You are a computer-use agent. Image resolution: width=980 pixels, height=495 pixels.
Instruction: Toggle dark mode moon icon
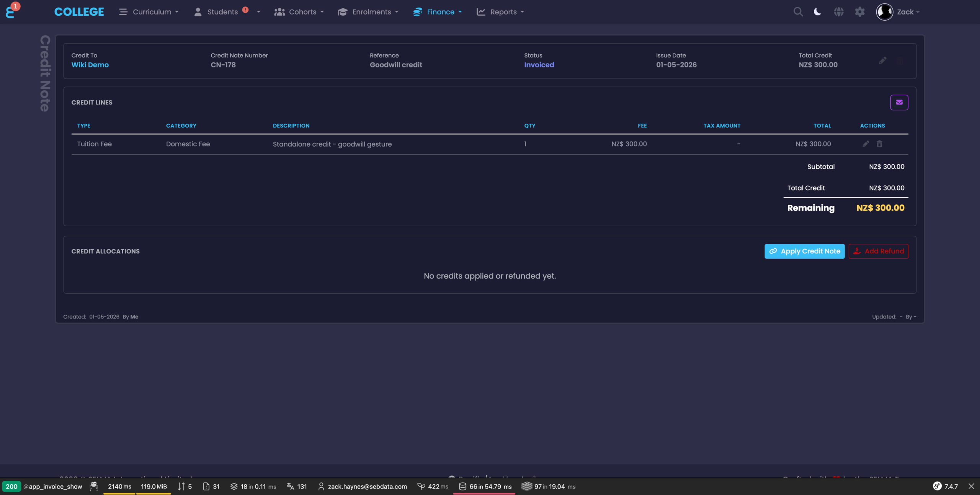click(x=817, y=12)
